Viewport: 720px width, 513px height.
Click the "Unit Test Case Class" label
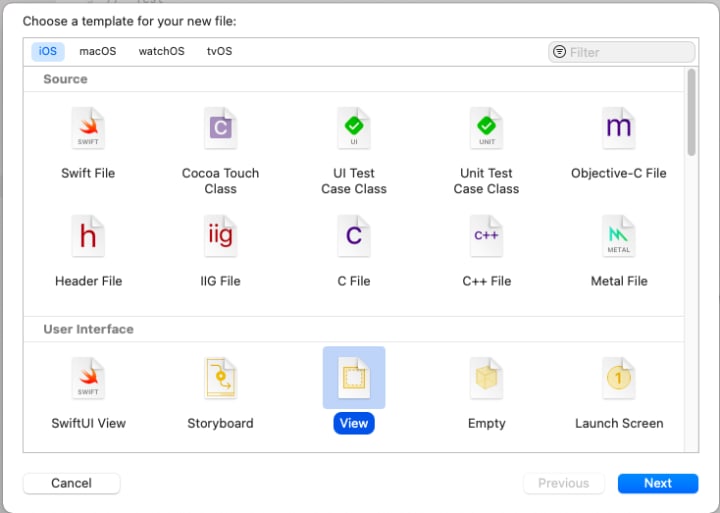coord(486,181)
